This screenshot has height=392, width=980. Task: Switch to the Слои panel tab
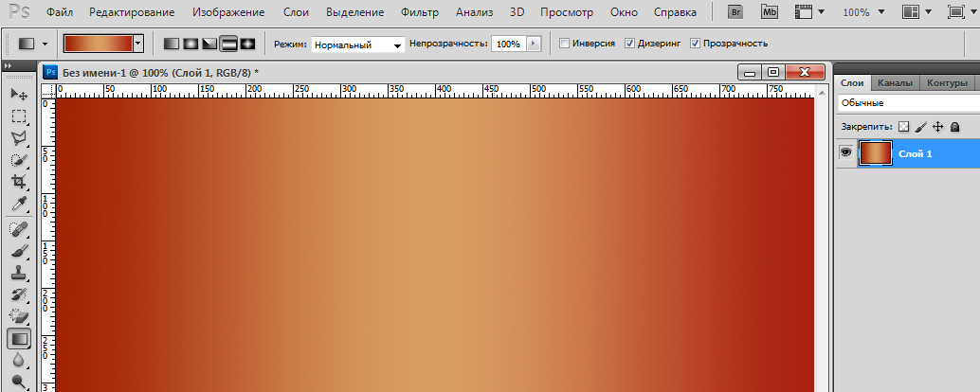pyautogui.click(x=852, y=83)
